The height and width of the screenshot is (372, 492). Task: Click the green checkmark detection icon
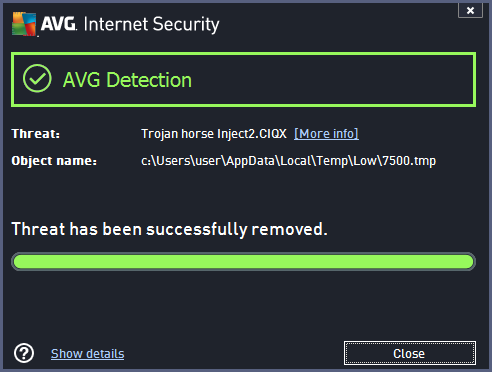pyautogui.click(x=37, y=78)
